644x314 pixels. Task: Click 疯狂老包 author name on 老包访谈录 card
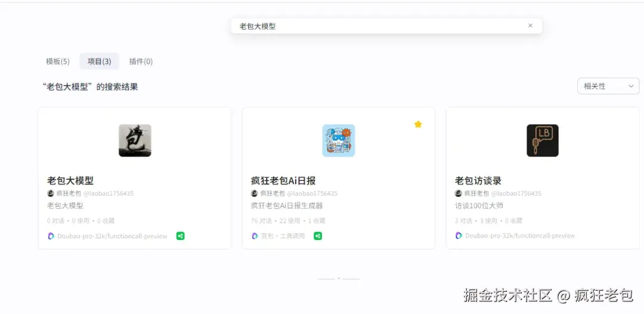476,193
